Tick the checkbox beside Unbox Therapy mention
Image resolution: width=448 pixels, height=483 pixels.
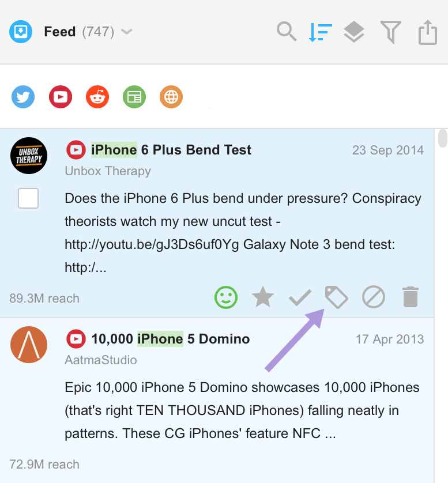[x=28, y=198]
